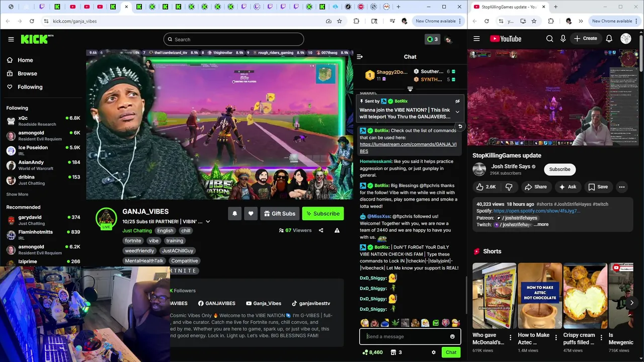Select the fortnite tag
This screenshot has height=362, width=644.
(133, 241)
